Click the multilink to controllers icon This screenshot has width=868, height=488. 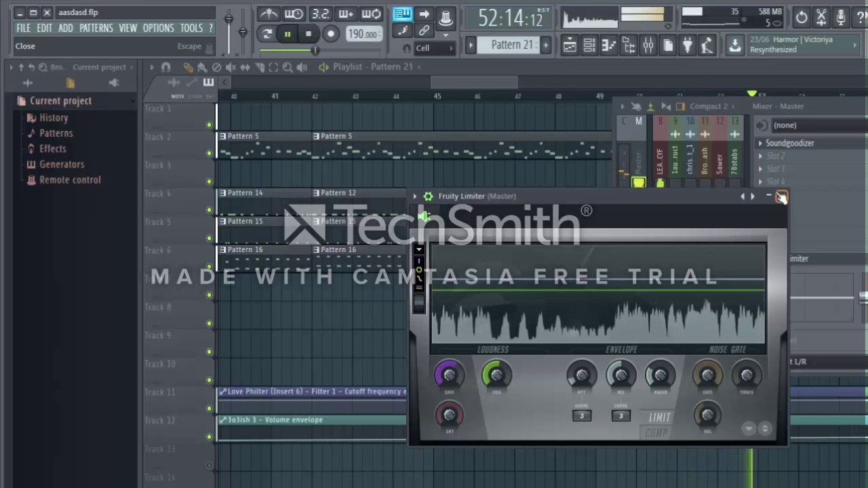tap(424, 30)
